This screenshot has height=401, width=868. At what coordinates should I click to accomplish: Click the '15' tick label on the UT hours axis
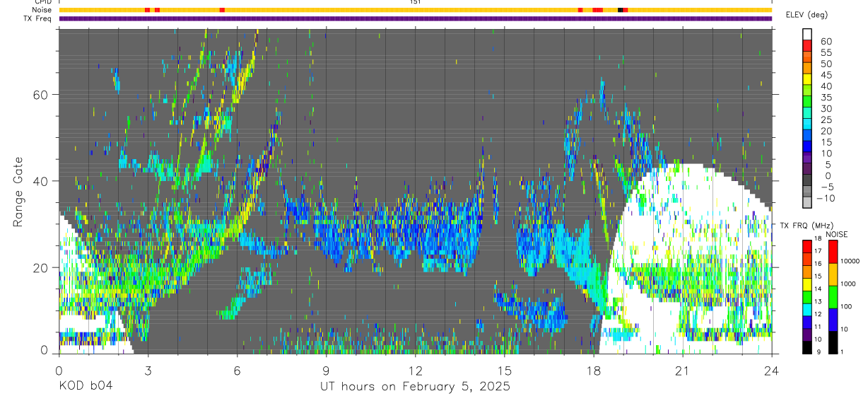pos(504,370)
